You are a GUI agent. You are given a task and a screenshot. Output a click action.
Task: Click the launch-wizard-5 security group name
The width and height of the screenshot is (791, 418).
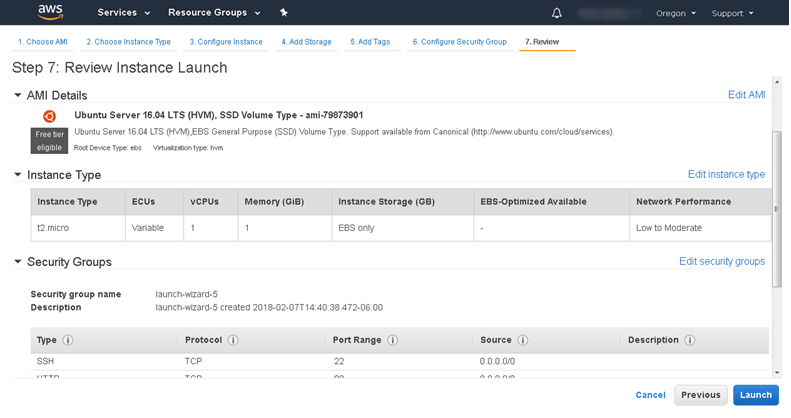coord(186,294)
